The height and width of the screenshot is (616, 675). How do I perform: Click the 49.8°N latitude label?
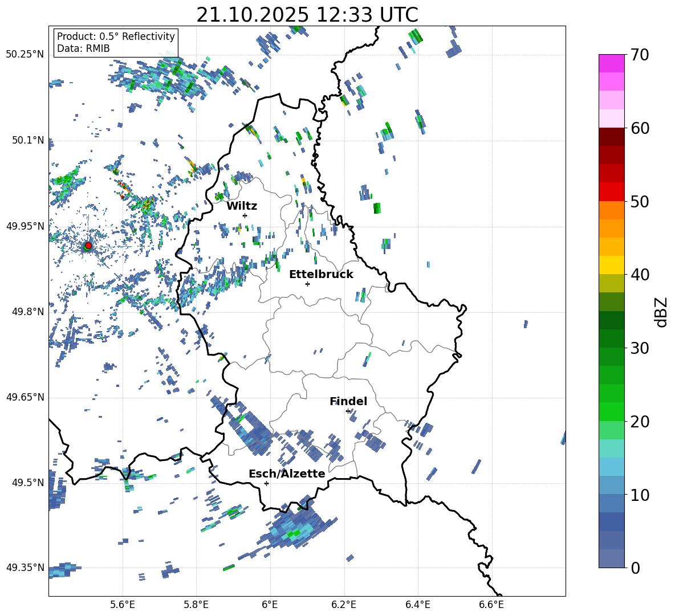[28, 312]
